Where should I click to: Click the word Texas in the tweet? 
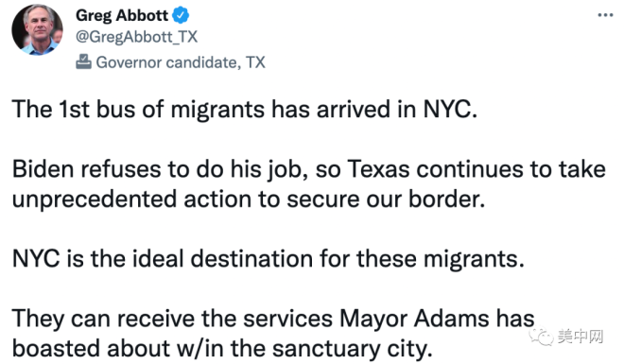(x=378, y=169)
